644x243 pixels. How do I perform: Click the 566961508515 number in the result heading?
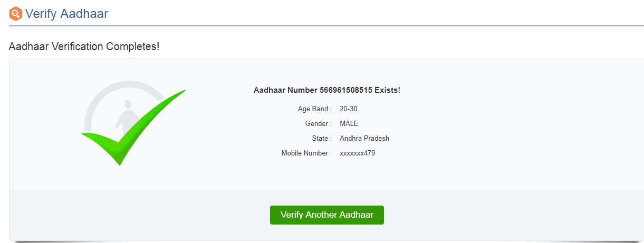[346, 90]
